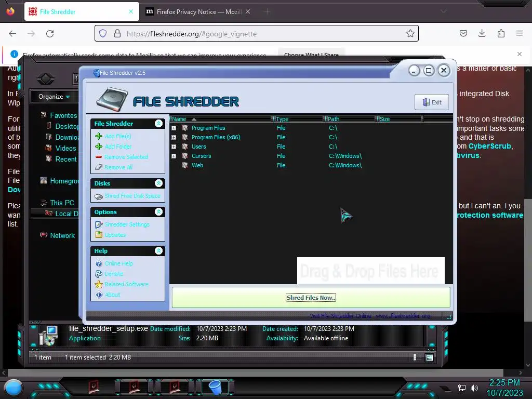Click the taskbar clock showing 2:25 PM
The image size is (532, 399).
pyautogui.click(x=504, y=383)
